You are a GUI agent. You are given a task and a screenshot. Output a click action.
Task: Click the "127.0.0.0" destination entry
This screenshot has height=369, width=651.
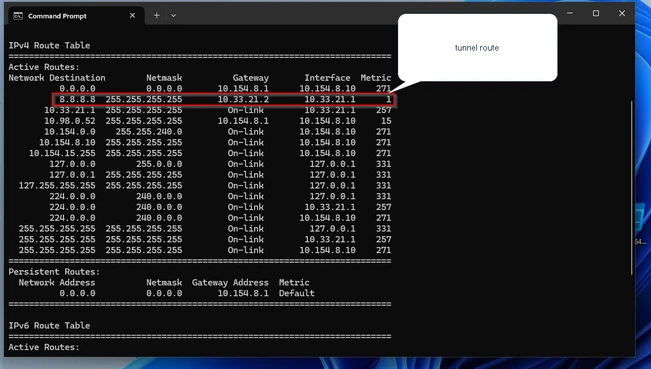click(x=72, y=164)
